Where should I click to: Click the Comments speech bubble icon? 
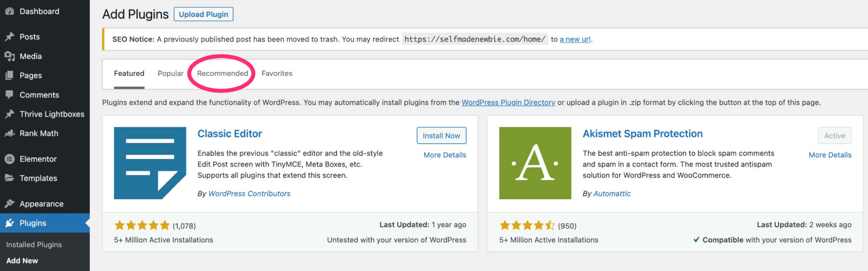click(x=10, y=95)
